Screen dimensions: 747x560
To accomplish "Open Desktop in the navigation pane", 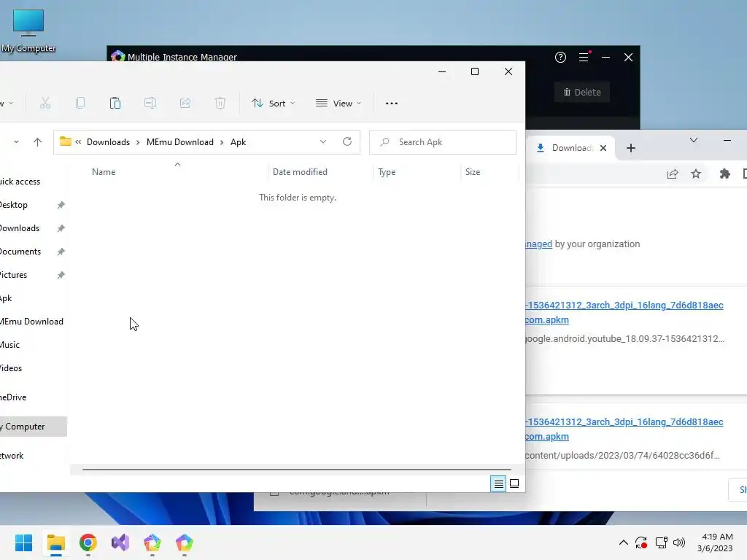I will [x=15, y=205].
